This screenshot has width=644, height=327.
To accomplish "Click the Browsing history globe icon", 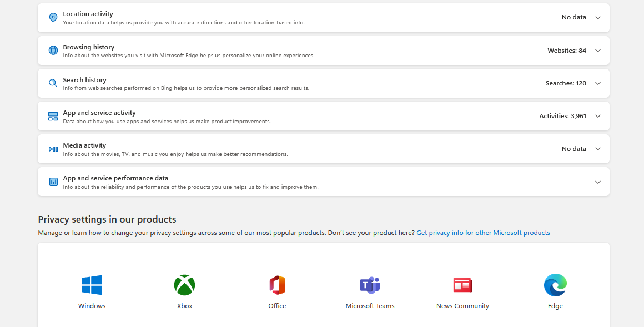I will click(53, 50).
